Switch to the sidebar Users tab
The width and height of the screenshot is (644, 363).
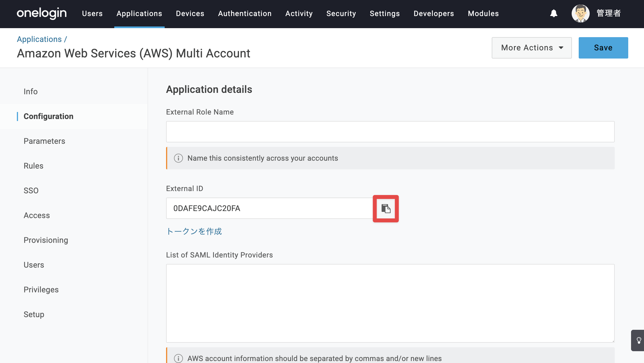coord(34,265)
